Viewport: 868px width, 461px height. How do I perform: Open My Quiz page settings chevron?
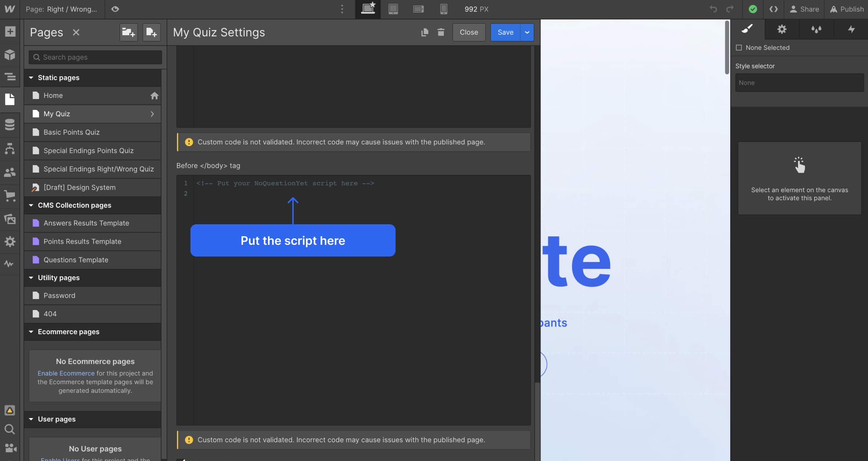pyautogui.click(x=152, y=114)
